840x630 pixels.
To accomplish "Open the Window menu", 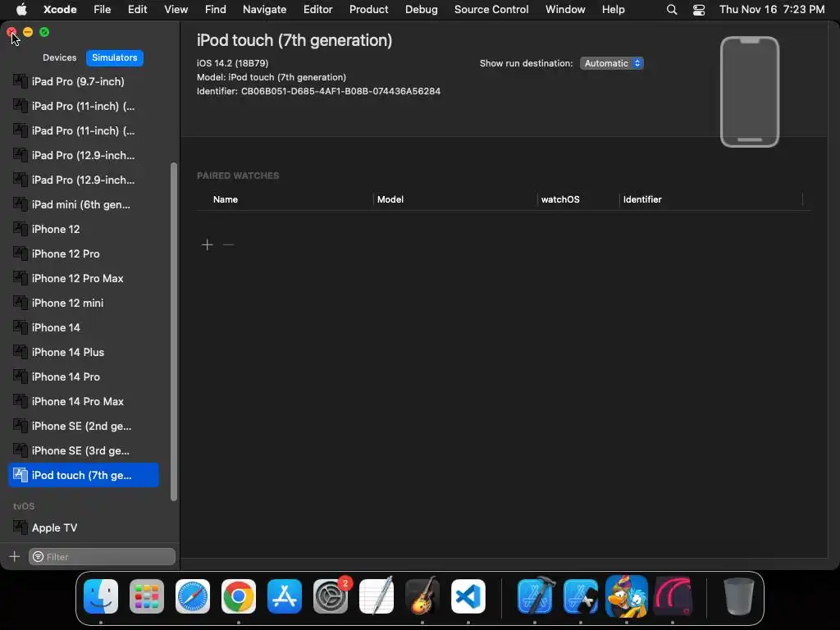I will tap(565, 10).
